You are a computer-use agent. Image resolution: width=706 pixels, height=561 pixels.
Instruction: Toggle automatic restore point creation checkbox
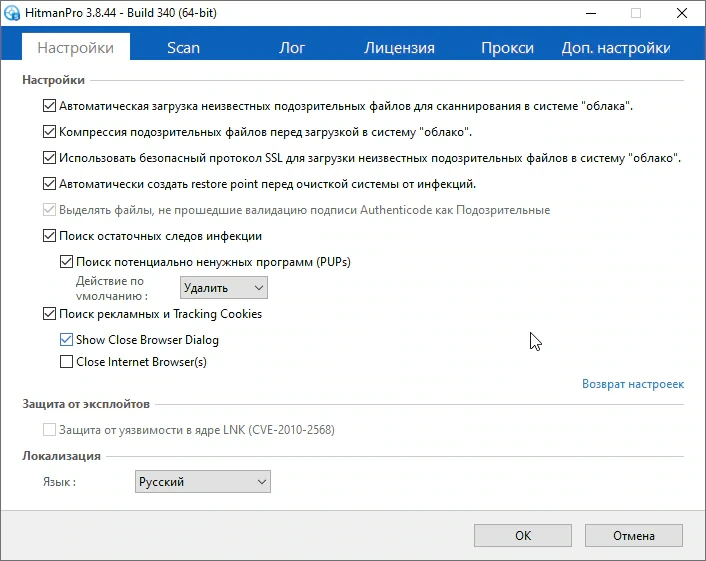(49, 184)
